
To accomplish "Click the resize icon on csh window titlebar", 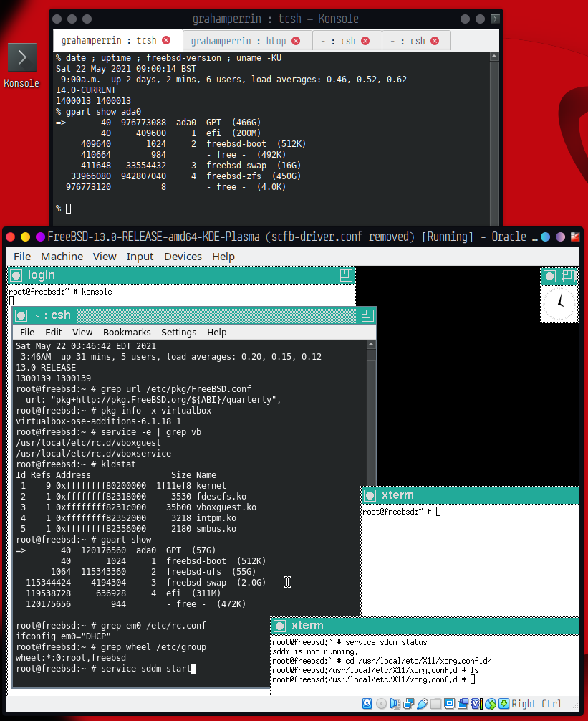I will pos(367,315).
